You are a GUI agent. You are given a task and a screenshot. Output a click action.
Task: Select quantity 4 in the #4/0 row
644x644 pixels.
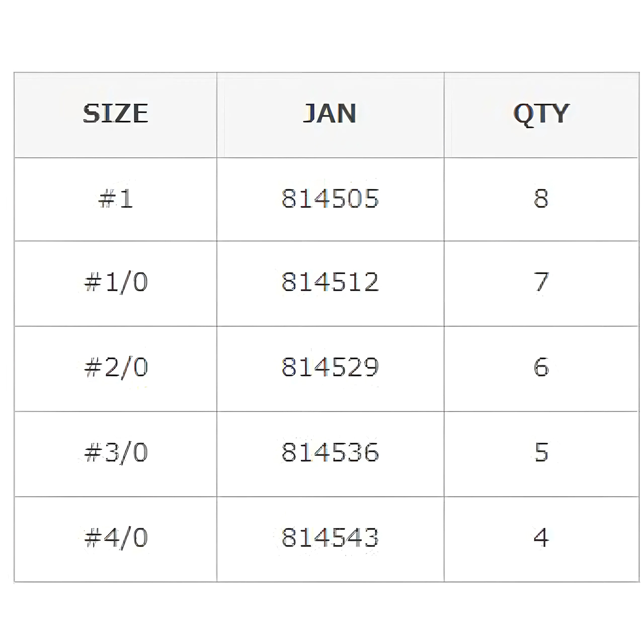[x=541, y=538]
